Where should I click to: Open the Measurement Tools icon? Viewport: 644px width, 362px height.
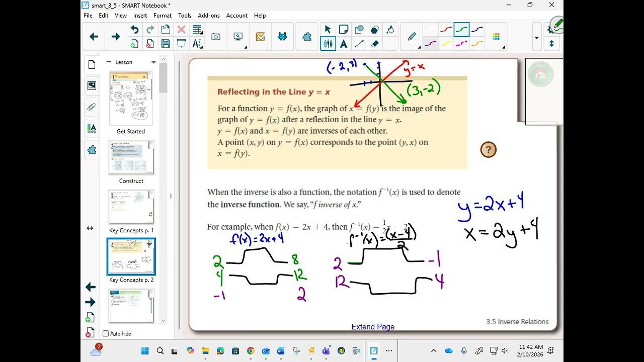197,44
